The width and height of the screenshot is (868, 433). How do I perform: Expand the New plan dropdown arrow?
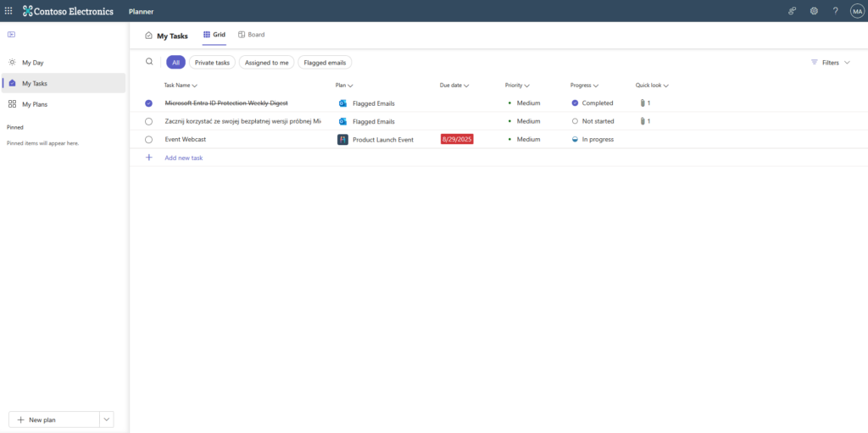pyautogui.click(x=107, y=419)
